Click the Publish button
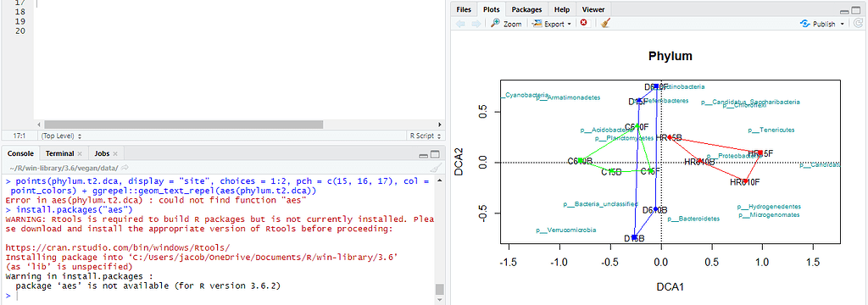868x305 pixels. coord(819,24)
